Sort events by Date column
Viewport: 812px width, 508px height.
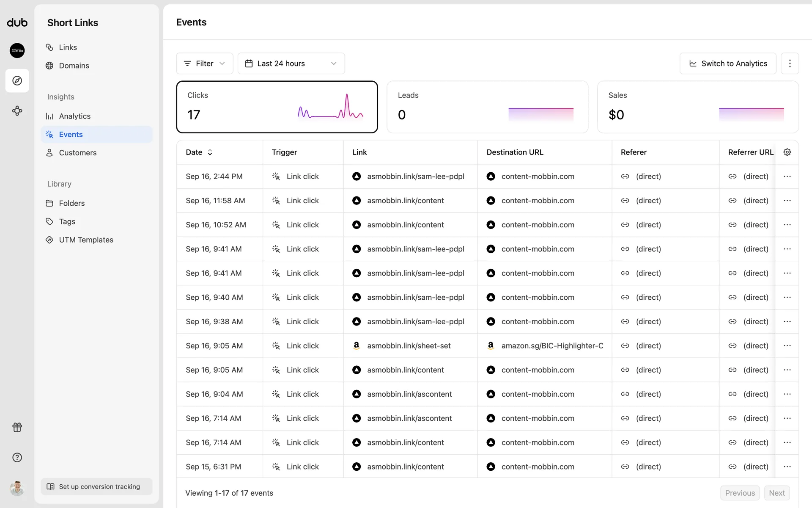pyautogui.click(x=199, y=152)
